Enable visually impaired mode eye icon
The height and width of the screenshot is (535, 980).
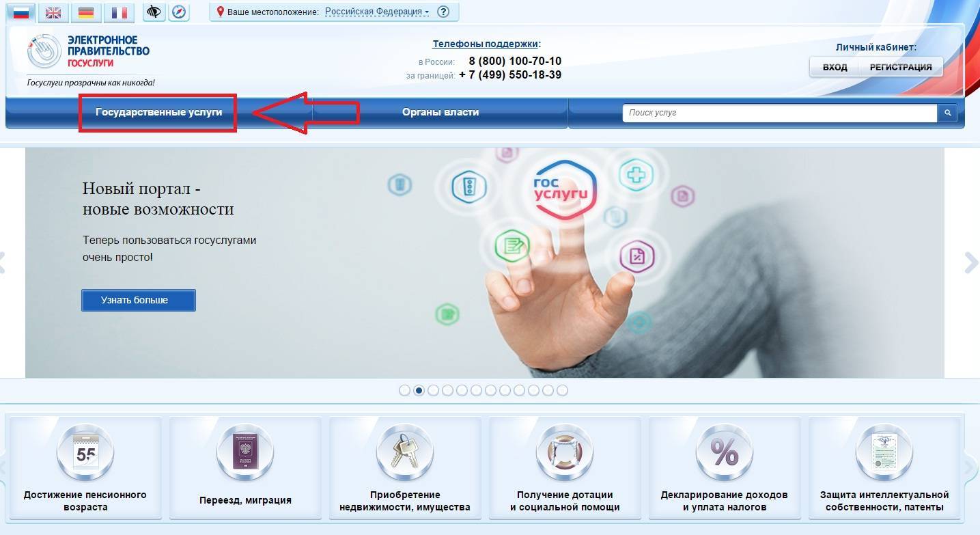(154, 12)
